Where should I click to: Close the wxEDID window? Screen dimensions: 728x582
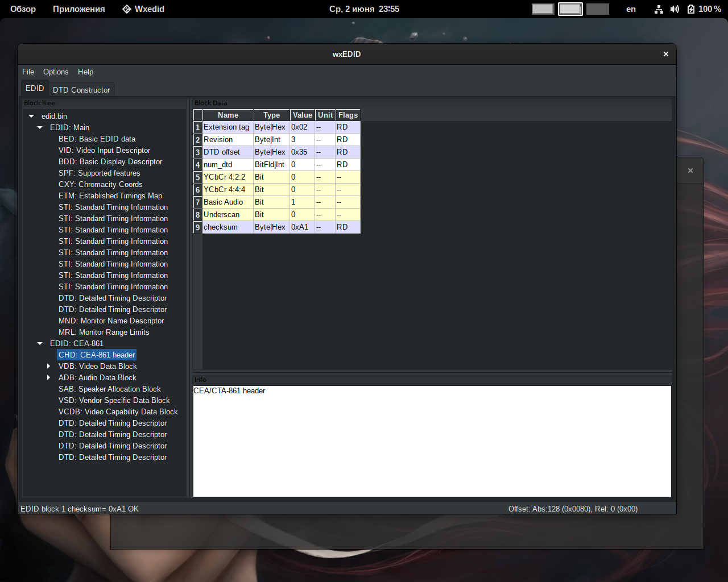(665, 54)
